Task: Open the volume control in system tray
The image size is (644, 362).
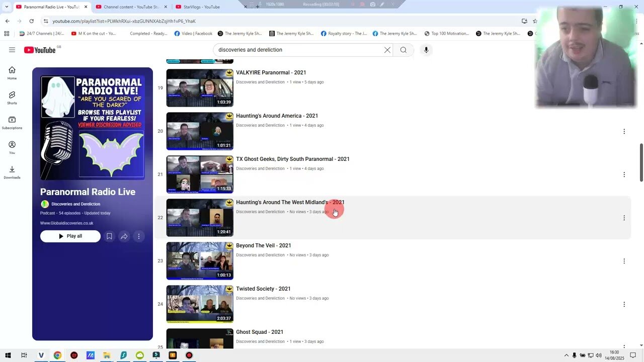Action: click(599, 355)
